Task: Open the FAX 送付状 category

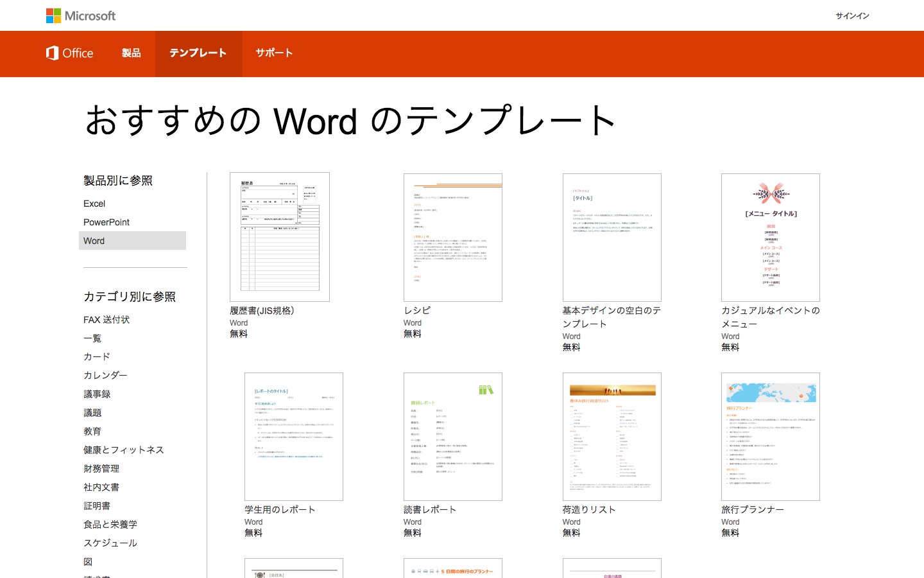Action: 107,319
